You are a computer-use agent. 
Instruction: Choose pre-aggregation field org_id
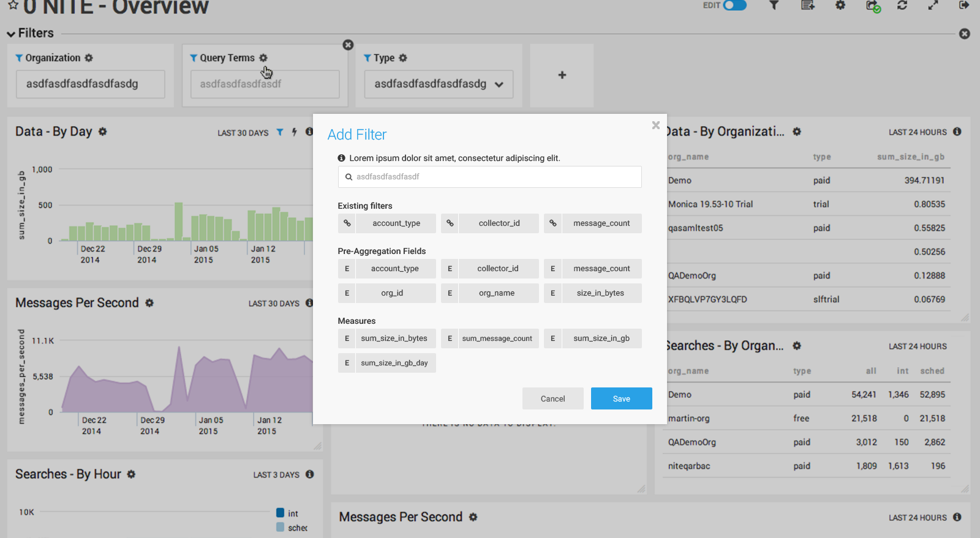coord(387,293)
